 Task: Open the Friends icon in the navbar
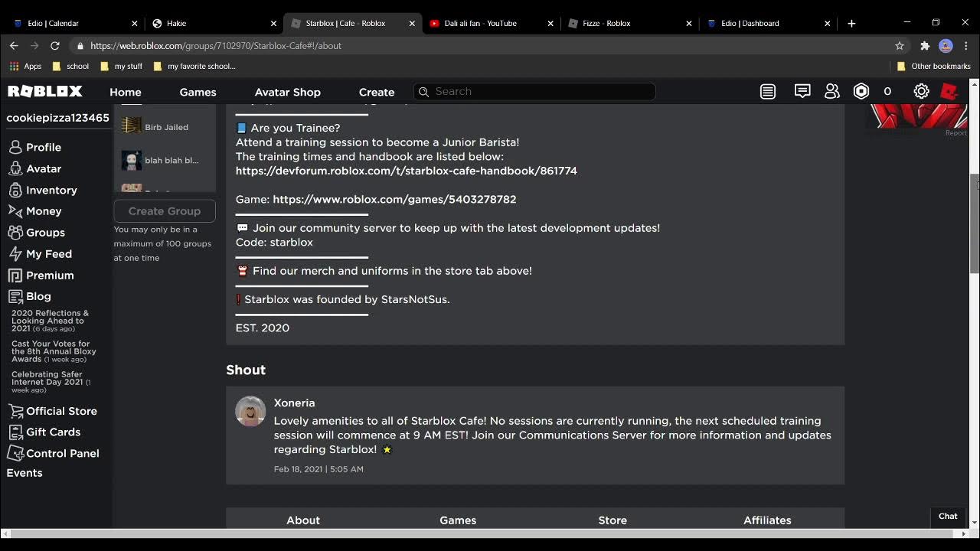tap(832, 92)
